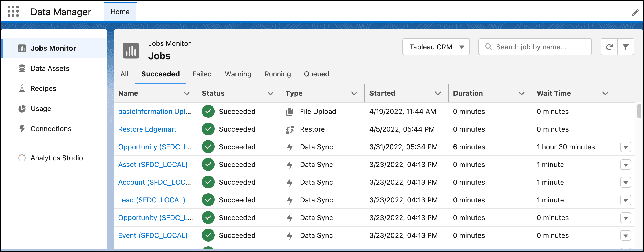Screen dimensions: 644x252
Task: Open the Duration column header chevron
Action: (521, 93)
